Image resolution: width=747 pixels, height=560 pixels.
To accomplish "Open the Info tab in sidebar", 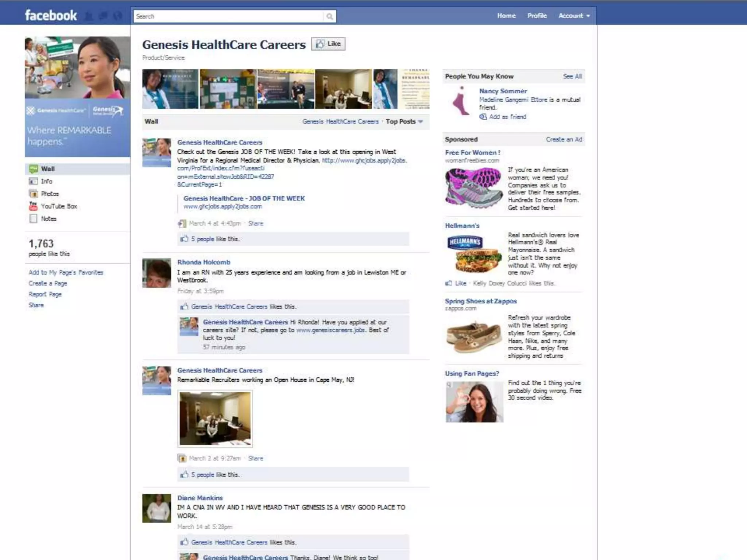I will (x=46, y=181).
